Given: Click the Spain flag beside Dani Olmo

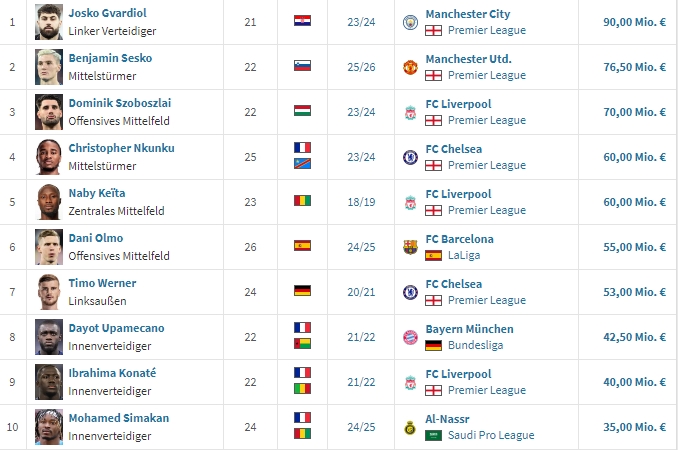Looking at the screenshot, I should (x=302, y=246).
